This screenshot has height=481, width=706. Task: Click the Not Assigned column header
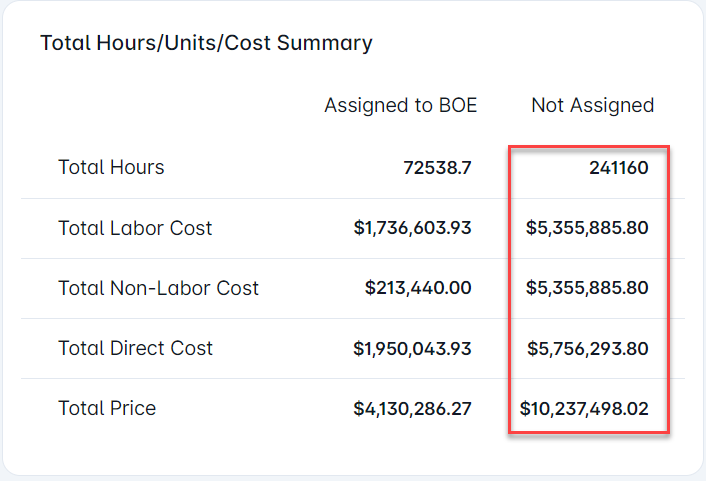tap(592, 105)
